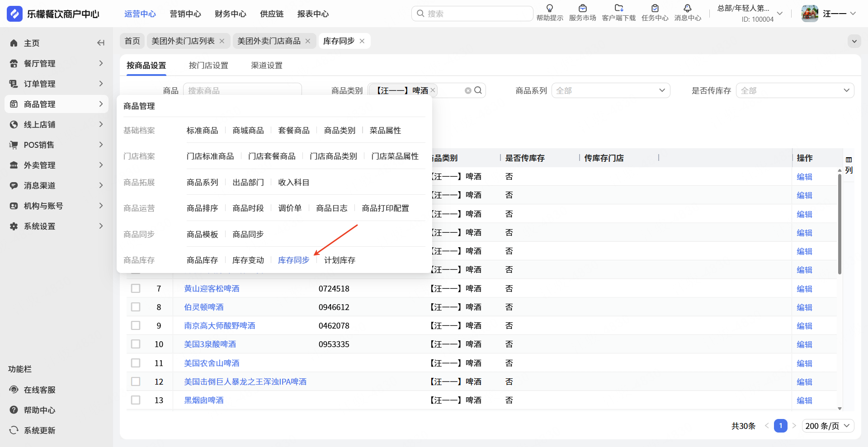Switch to the 按门店设置 tab

pos(208,66)
